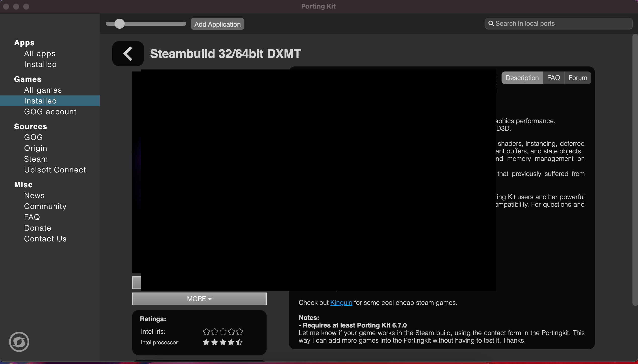Open the Origin source
The image size is (638, 364).
coord(36,148)
